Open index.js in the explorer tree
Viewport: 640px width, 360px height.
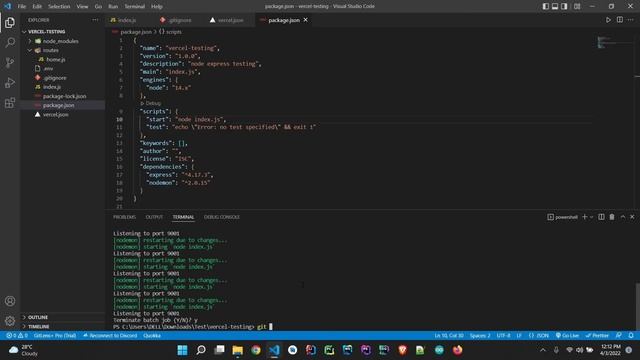(62, 87)
